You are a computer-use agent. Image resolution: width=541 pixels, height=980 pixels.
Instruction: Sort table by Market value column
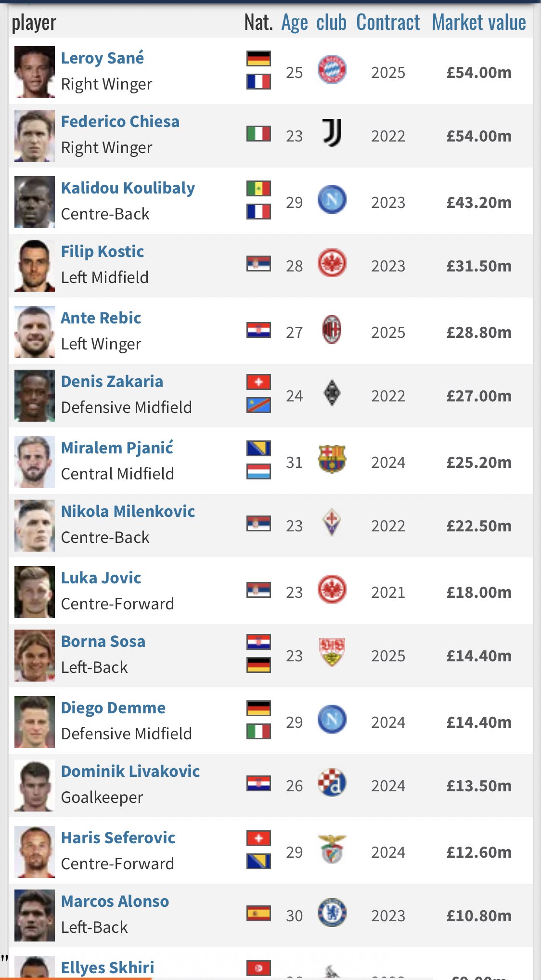[479, 22]
